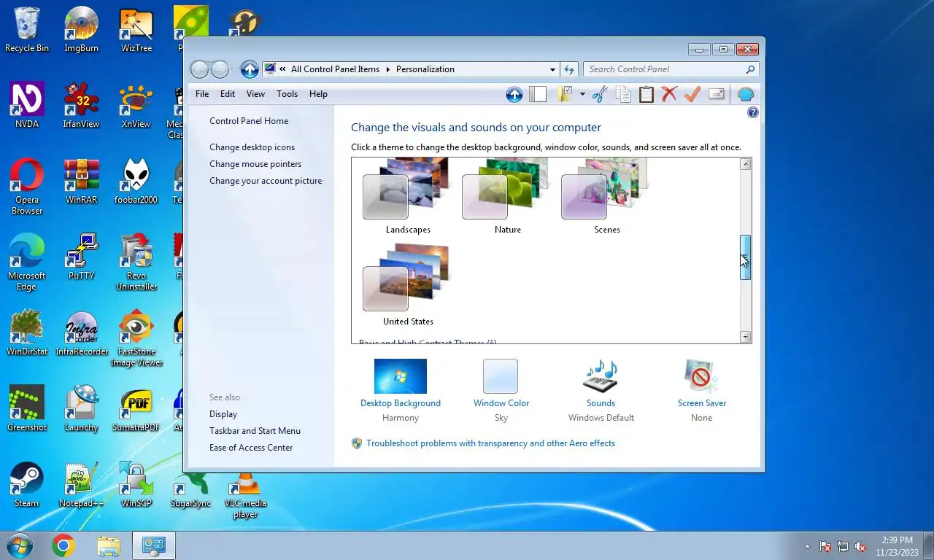Open dropdown arrow beside Folder Options icon
Image resolution: width=934 pixels, height=560 pixels.
coord(582,94)
